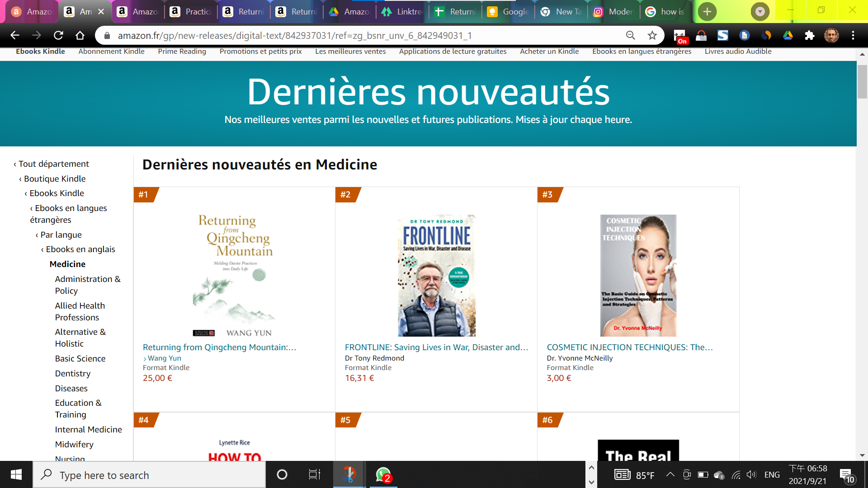Screen dimensions: 868x488
Task: Select Allied Health Professions subcategory
Action: tap(80, 311)
